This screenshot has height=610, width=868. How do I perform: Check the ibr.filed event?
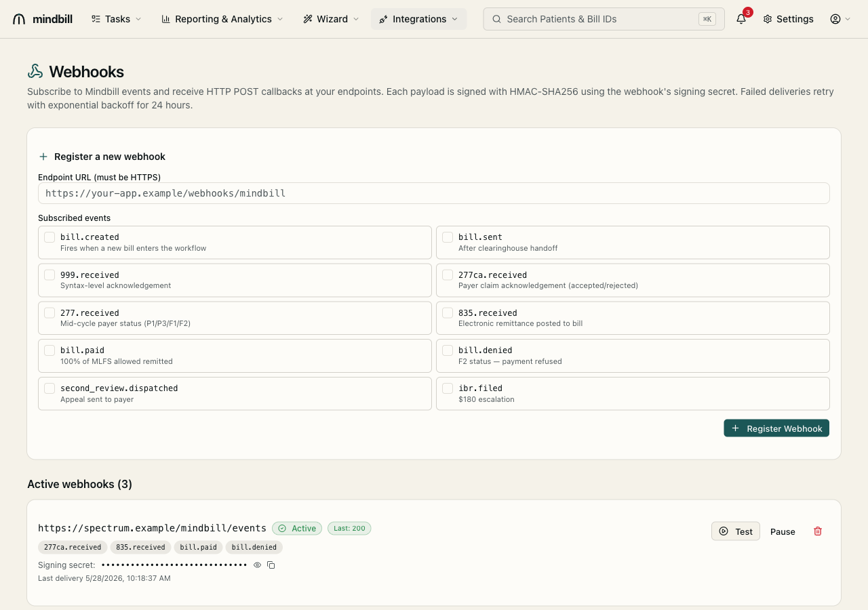448,388
